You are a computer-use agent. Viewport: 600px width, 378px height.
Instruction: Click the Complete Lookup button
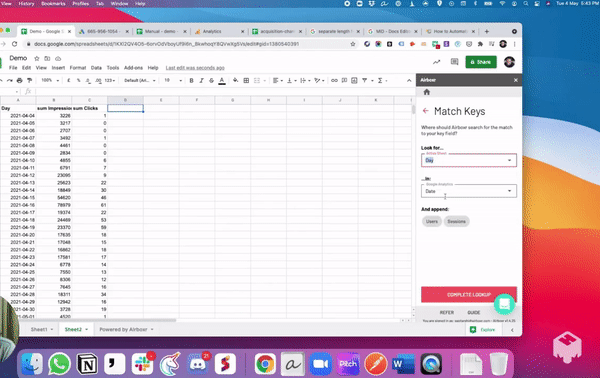(x=469, y=295)
